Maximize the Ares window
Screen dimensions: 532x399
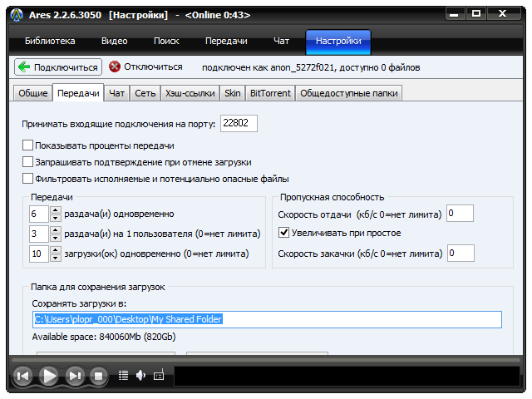click(476, 14)
